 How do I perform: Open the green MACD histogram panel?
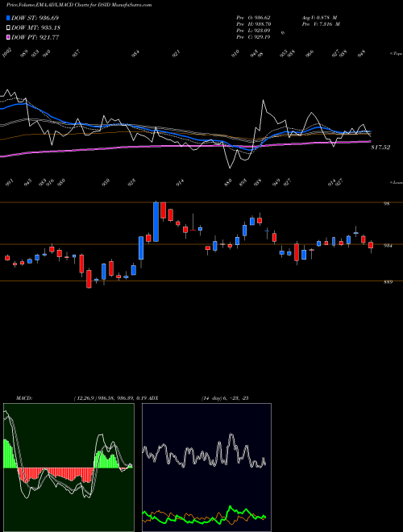(69, 468)
